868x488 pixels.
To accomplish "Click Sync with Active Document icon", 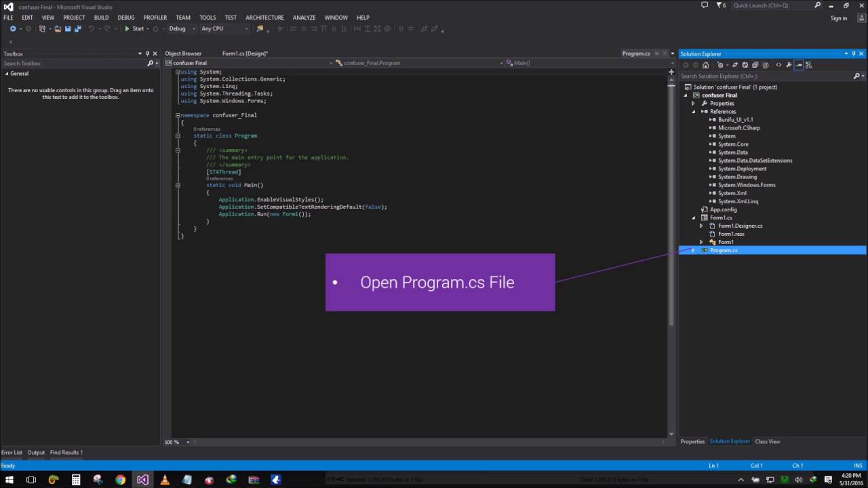I will tap(735, 65).
